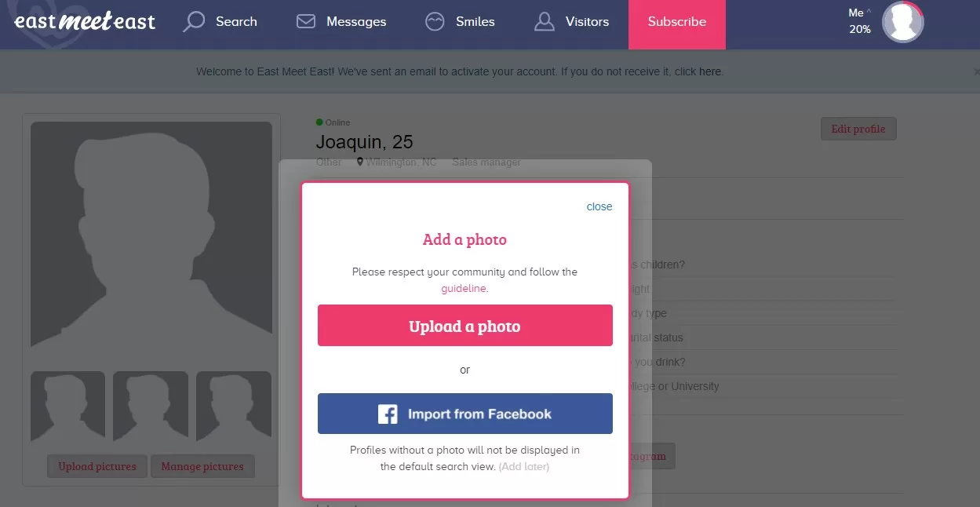Click the Facebook logo icon

(388, 414)
